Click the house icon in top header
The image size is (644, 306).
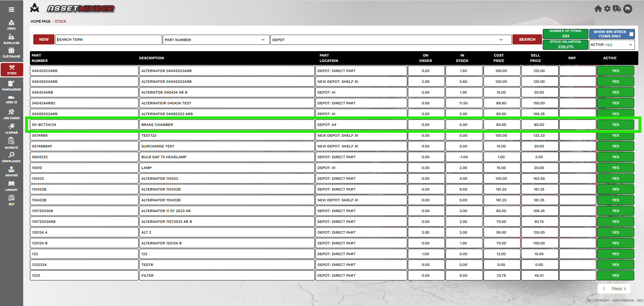598,9
